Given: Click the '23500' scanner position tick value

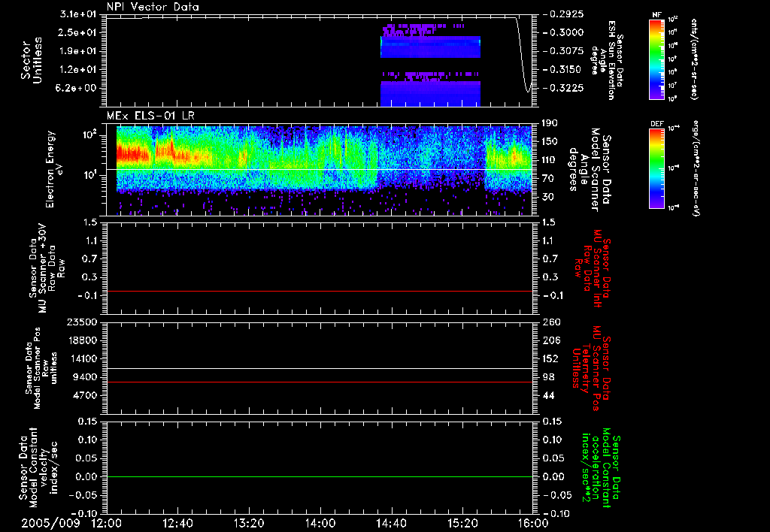Looking at the screenshot, I should click(x=82, y=322).
